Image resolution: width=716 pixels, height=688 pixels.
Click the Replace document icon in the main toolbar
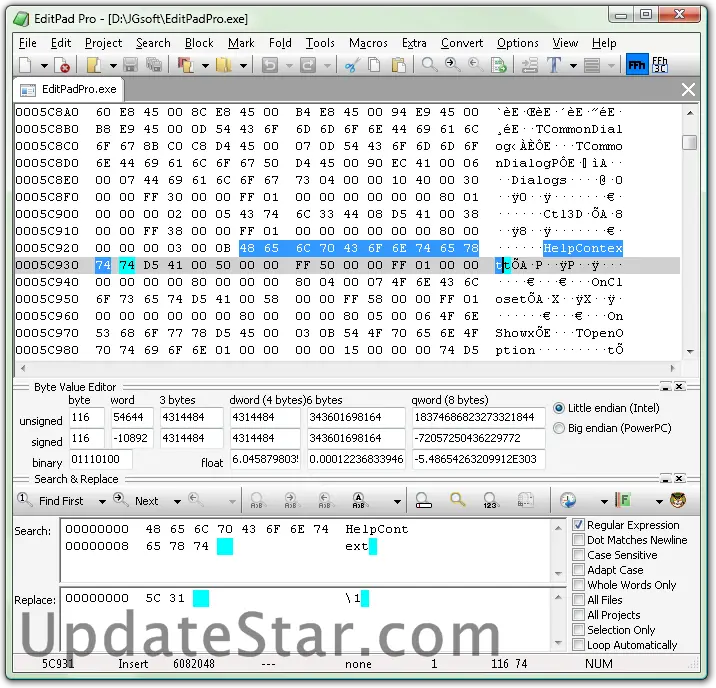(x=499, y=65)
